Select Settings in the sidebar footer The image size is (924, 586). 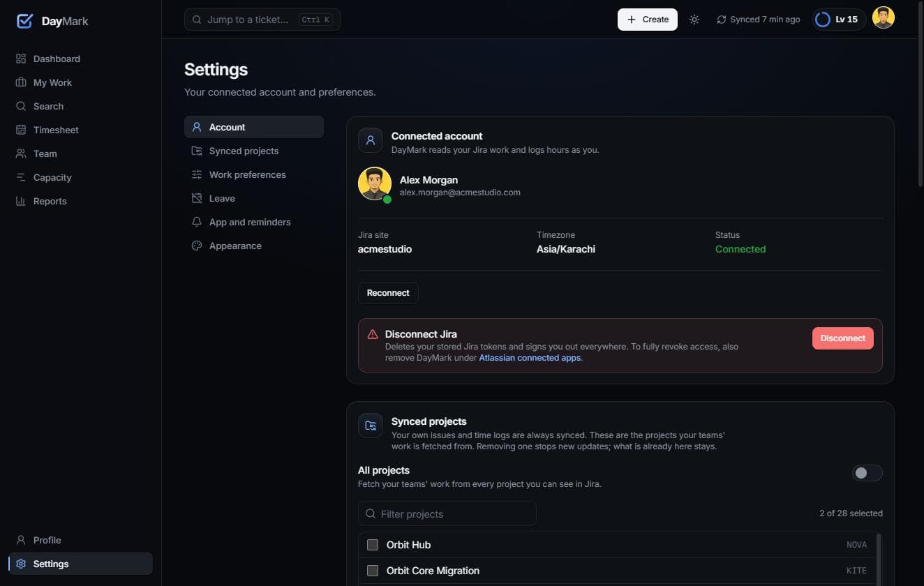click(80, 564)
